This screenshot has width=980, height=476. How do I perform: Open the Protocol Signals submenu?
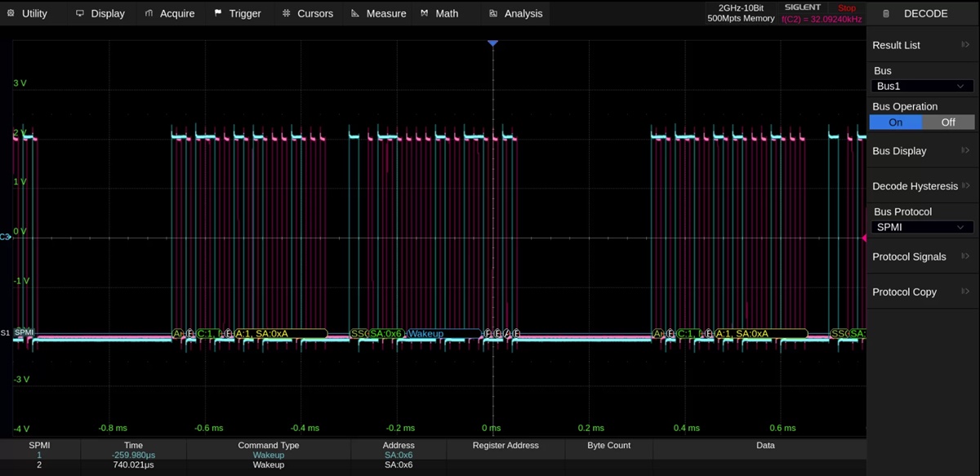click(922, 256)
